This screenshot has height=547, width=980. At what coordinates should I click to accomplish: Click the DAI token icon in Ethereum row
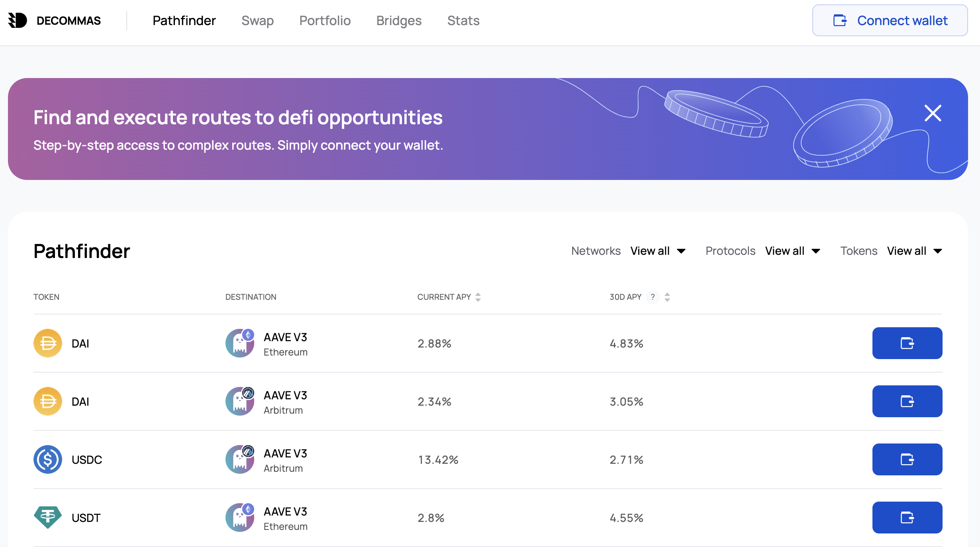tap(48, 343)
